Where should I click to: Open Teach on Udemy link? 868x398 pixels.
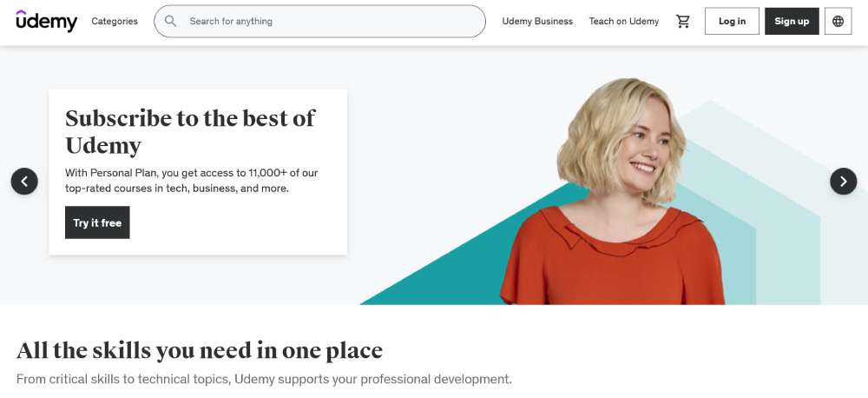[x=624, y=21]
